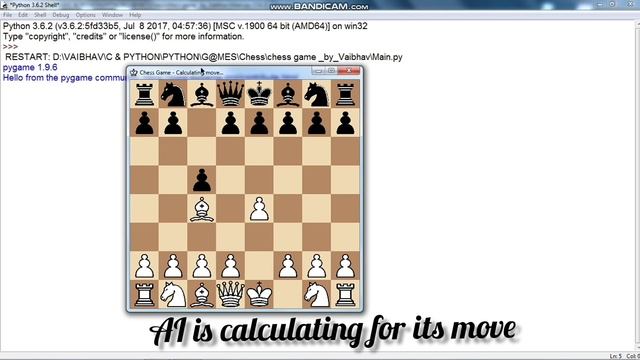Click the RESTART path line in shell
Screen dimensions: 640x360
point(204,57)
